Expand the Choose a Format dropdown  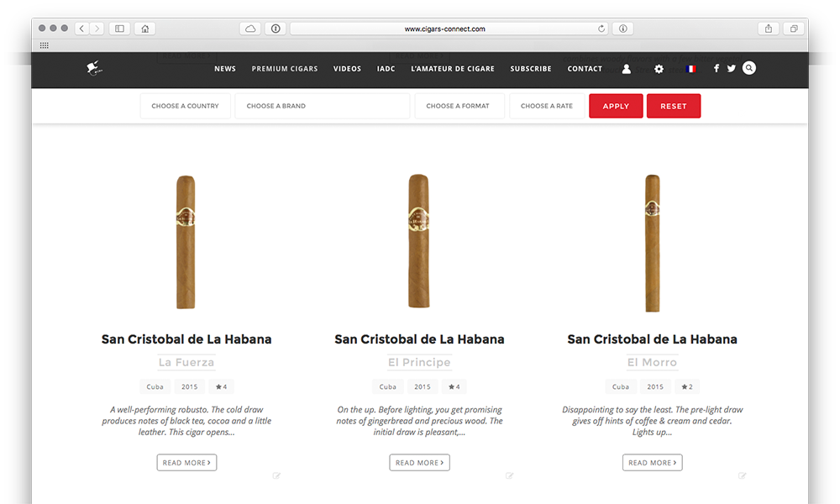(x=459, y=106)
